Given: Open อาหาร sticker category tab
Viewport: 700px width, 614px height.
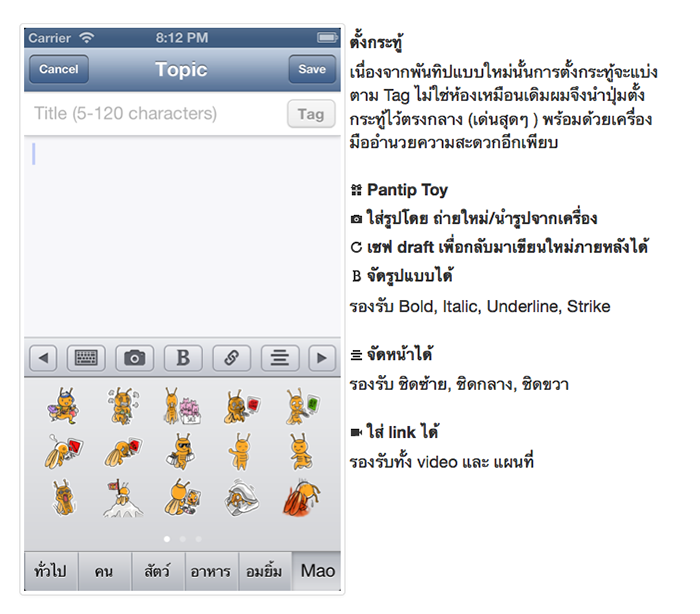Looking at the screenshot, I should pyautogui.click(x=212, y=571).
